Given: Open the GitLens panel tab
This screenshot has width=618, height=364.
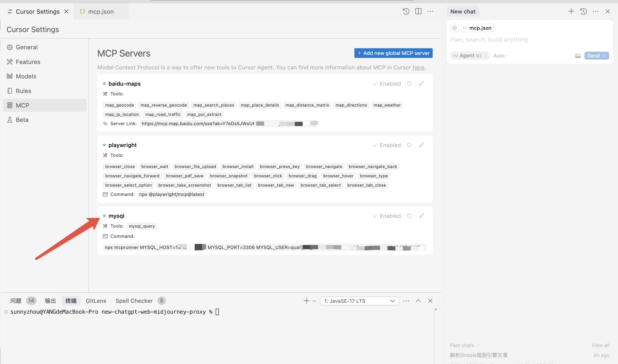Looking at the screenshot, I should (x=96, y=301).
